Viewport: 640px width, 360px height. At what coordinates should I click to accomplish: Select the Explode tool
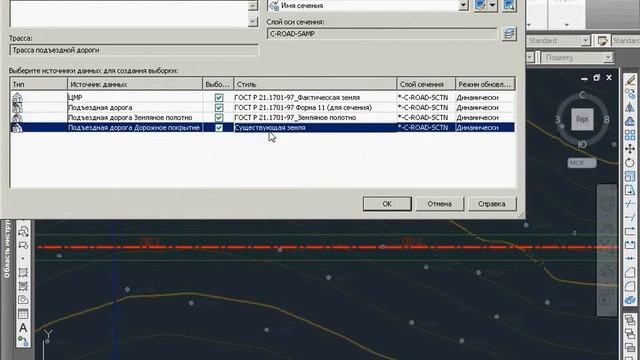point(630,300)
